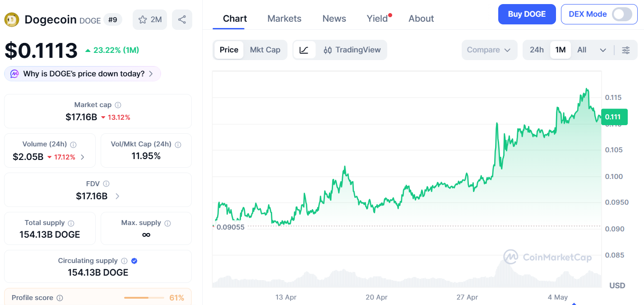Expand FDV details chevron
The image size is (644, 305).
pyautogui.click(x=117, y=196)
